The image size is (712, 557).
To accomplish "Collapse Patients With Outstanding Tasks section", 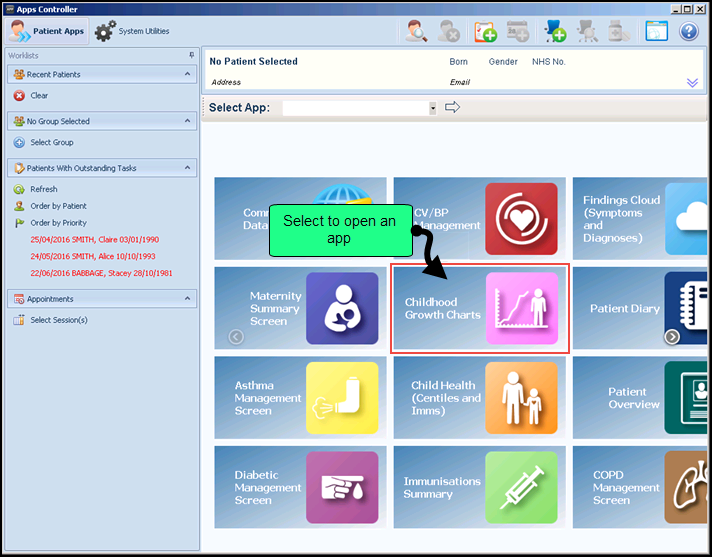I will [x=187, y=168].
